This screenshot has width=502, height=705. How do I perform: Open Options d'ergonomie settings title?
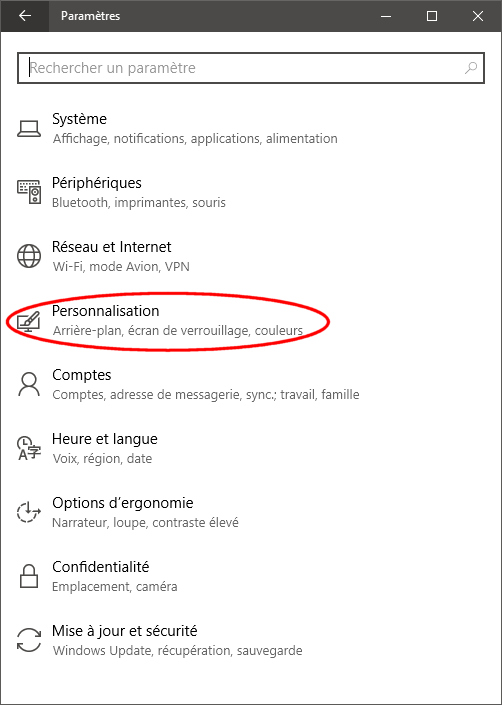tap(123, 503)
